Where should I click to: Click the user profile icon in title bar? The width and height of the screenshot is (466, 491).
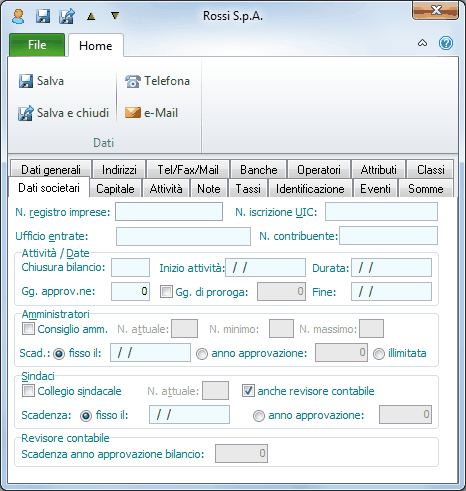pyautogui.click(x=18, y=16)
